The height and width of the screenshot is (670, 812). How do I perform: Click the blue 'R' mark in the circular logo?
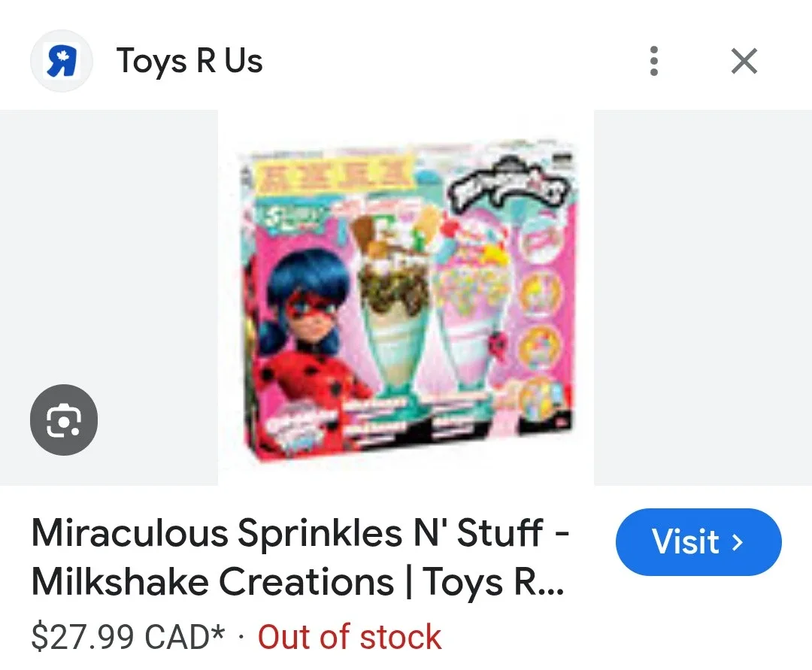(61, 60)
